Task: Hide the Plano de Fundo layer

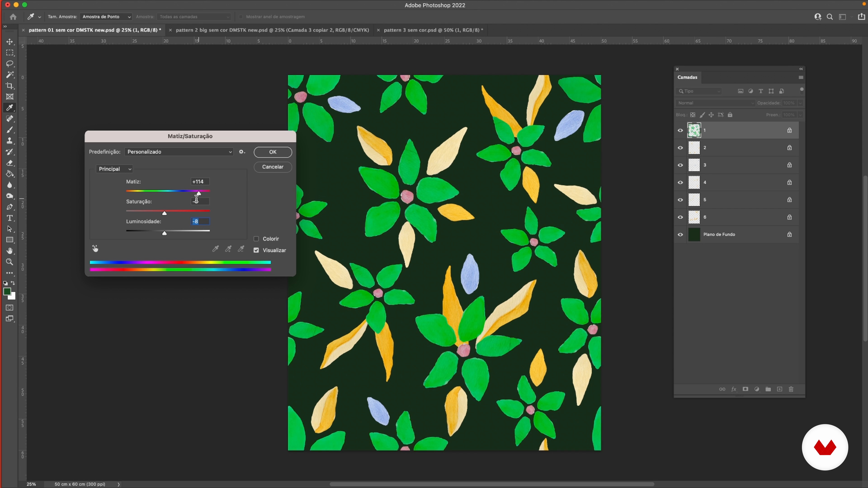Action: 680,235
